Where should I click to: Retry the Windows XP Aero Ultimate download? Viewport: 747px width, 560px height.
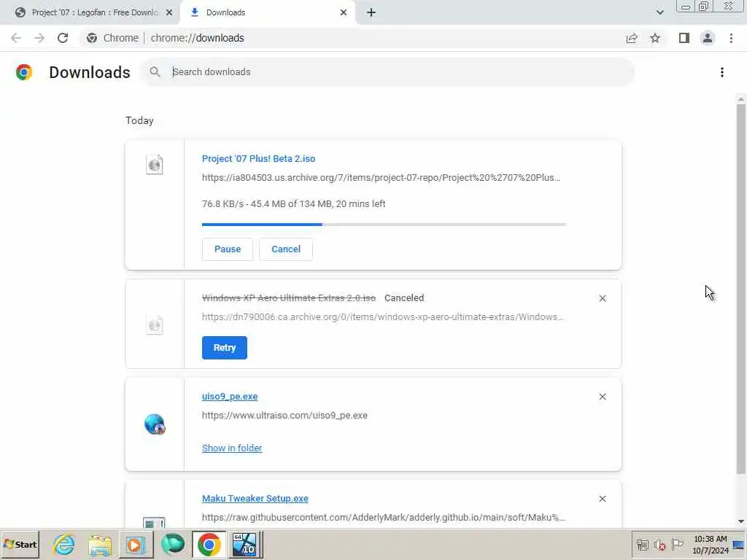[225, 348]
